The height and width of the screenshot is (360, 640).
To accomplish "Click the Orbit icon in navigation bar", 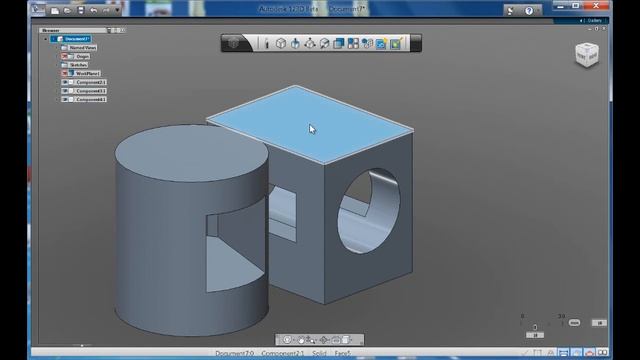I will (x=287, y=340).
